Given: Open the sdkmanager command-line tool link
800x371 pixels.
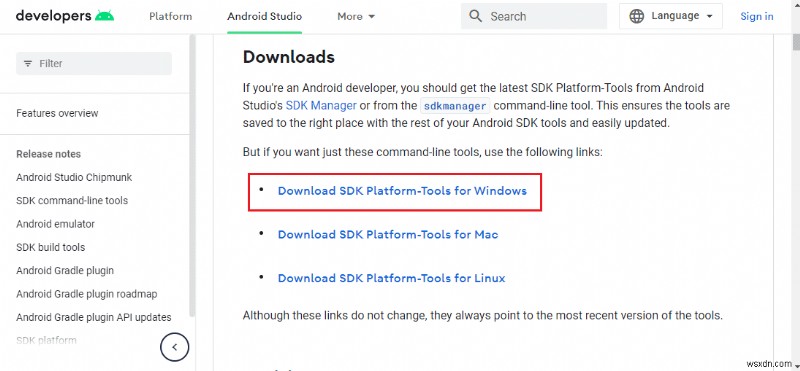Looking at the screenshot, I should [x=455, y=106].
